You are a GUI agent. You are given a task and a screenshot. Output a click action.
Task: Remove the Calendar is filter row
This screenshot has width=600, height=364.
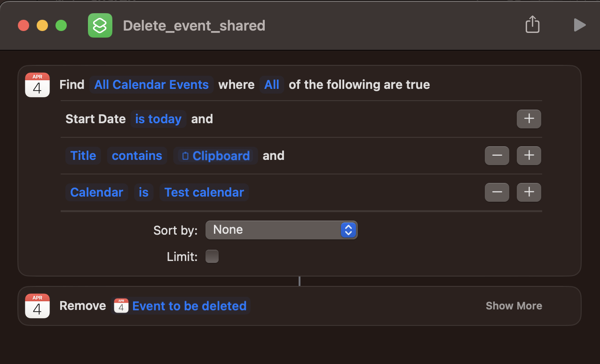coord(497,192)
